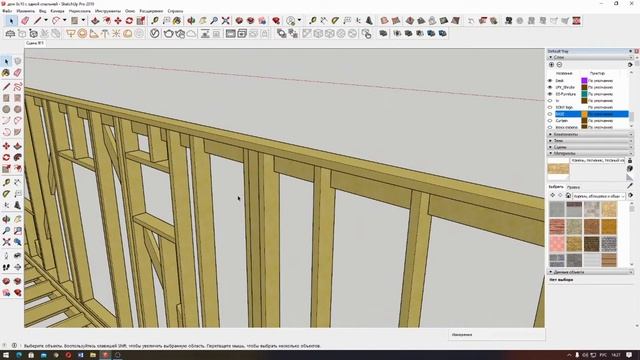
Task: Switch to the Выбрать materials tab
Action: point(556,187)
